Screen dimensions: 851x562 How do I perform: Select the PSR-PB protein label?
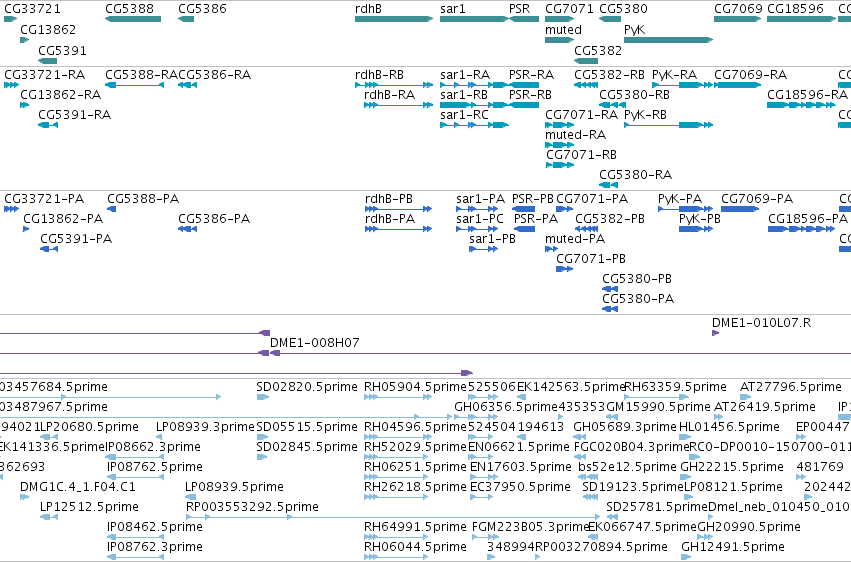click(x=532, y=199)
